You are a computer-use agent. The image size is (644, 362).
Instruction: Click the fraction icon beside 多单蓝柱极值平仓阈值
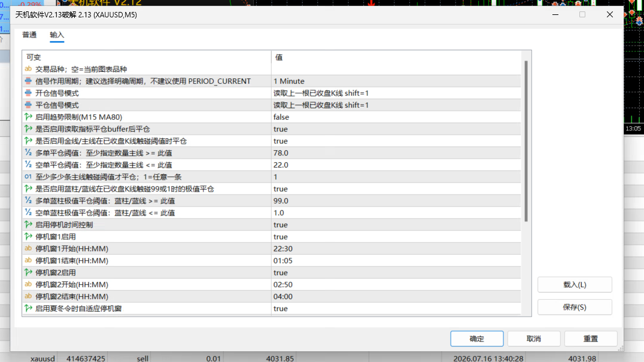pyautogui.click(x=28, y=200)
